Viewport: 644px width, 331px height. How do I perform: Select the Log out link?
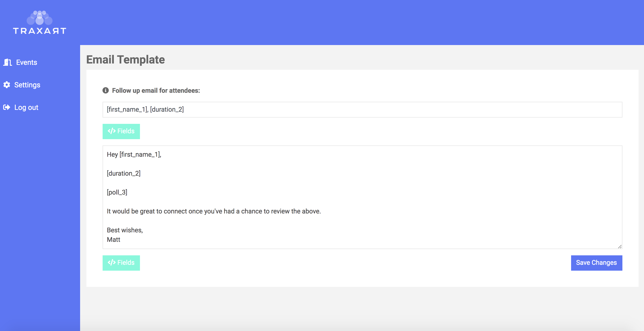pos(26,107)
